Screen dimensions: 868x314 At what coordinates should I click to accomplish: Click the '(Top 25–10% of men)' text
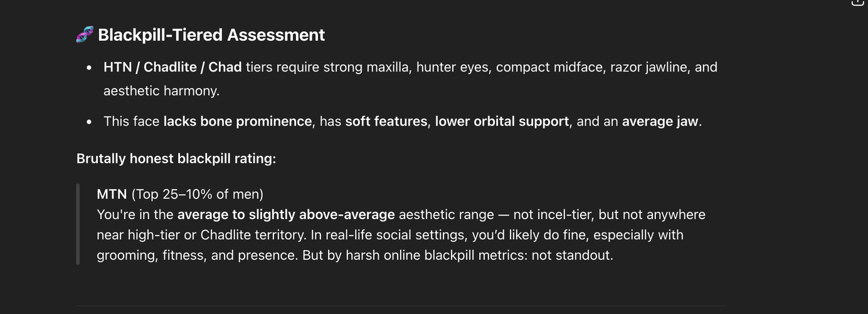pos(197,194)
